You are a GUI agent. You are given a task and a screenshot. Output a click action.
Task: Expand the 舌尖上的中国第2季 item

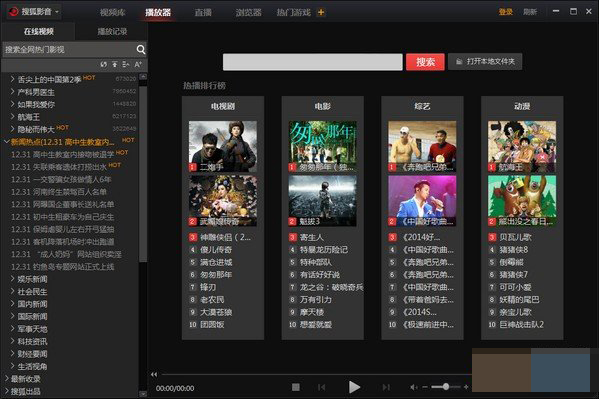point(12,79)
